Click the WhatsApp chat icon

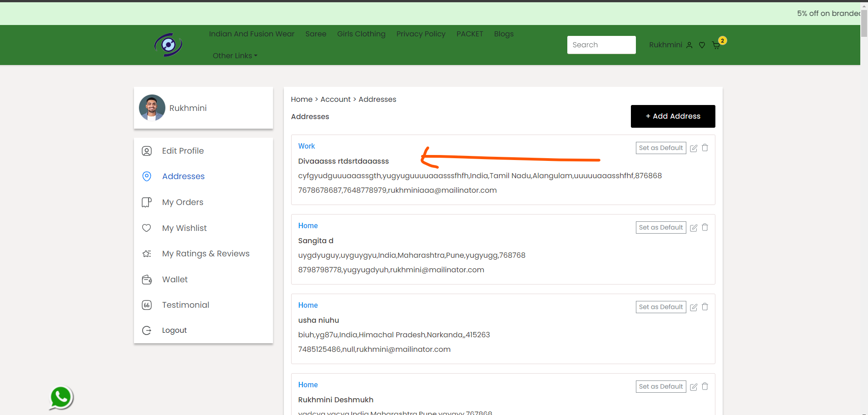coord(61,398)
